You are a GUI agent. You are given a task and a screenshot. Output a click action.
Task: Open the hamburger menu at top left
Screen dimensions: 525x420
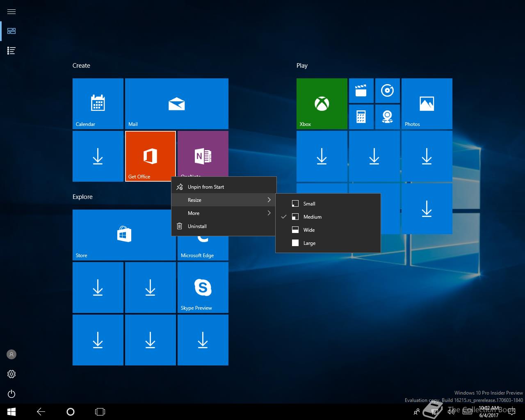click(11, 11)
